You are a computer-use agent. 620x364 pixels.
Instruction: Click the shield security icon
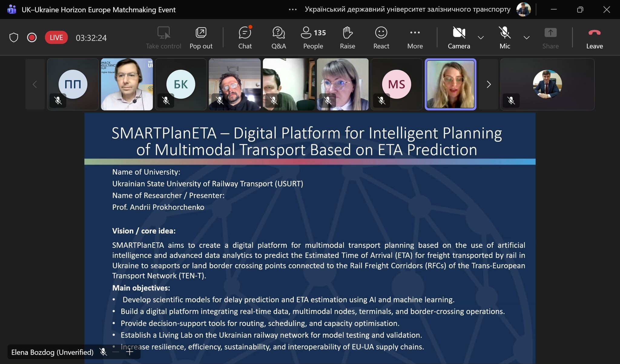[14, 38]
